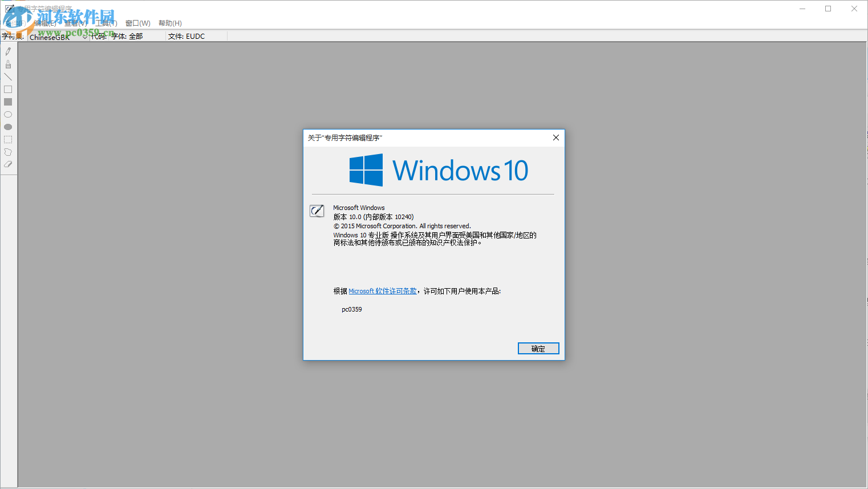The image size is (868, 489).
Task: Select the Hollow Ellipse tool
Action: [8, 115]
